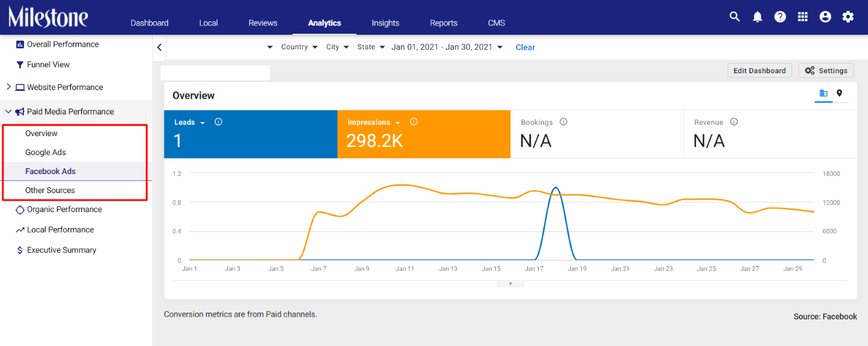Open the date range Jan 01 dropdown
The width and height of the screenshot is (868, 346).
[447, 47]
